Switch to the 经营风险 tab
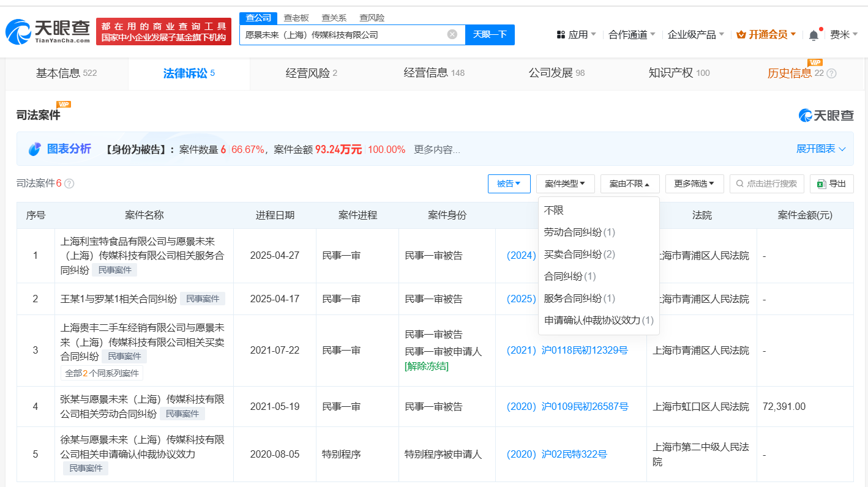868x487 pixels. tap(311, 73)
